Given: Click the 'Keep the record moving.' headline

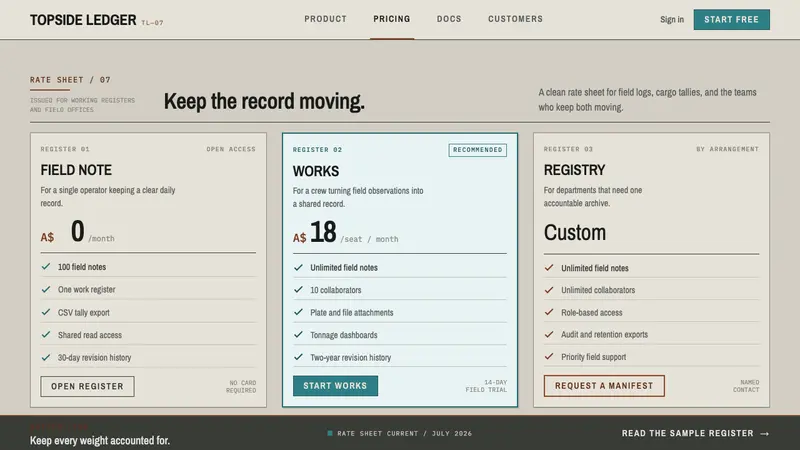Looking at the screenshot, I should tap(264, 101).
